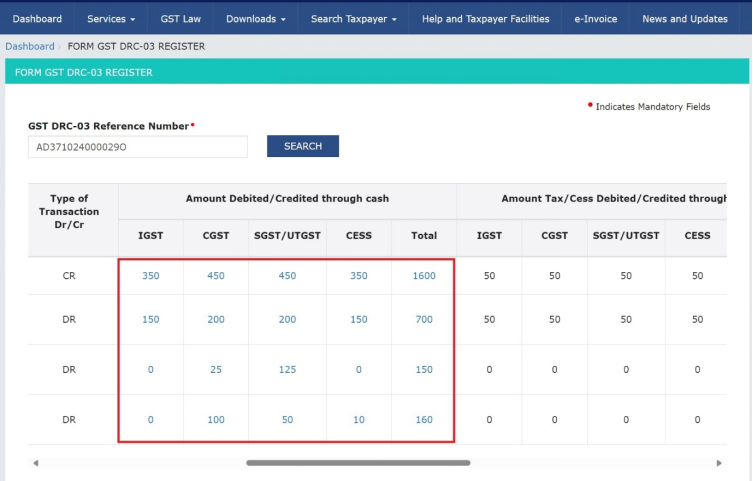753x481 pixels.
Task: Click 'FORM GST DRC-03 REGISTER' breadcrumb text
Action: pyautogui.click(x=136, y=47)
